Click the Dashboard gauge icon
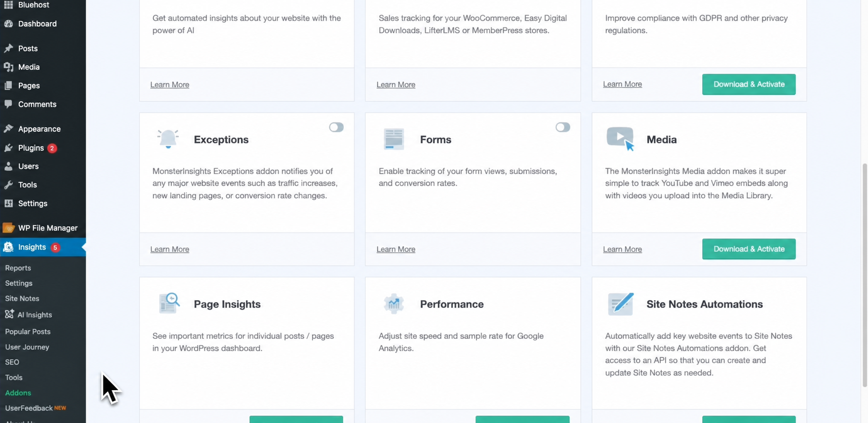Screen dimensions: 868x423 tap(8, 24)
